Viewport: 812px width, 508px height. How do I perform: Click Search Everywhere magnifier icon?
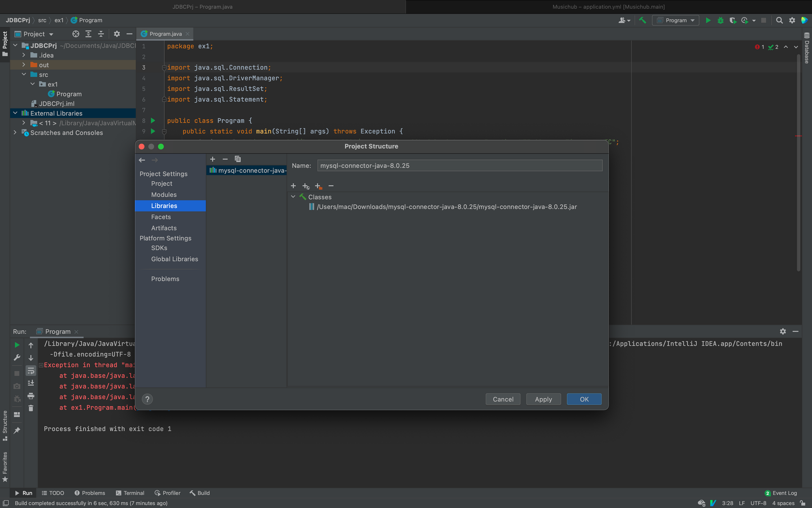coord(779,20)
